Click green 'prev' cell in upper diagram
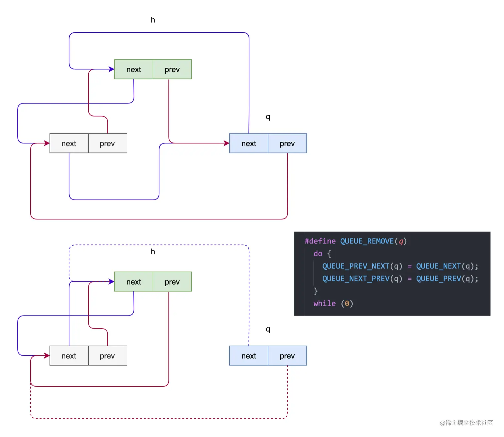The height and width of the screenshot is (437, 504). coord(172,69)
